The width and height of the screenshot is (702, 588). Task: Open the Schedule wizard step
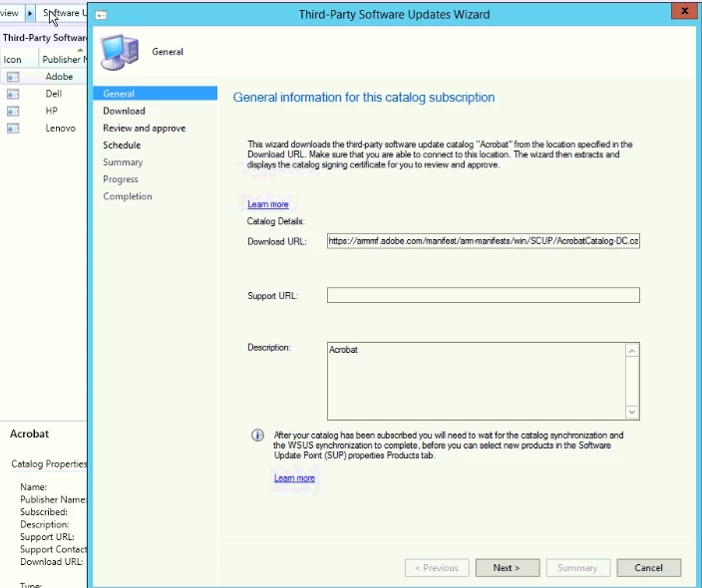pos(122,145)
